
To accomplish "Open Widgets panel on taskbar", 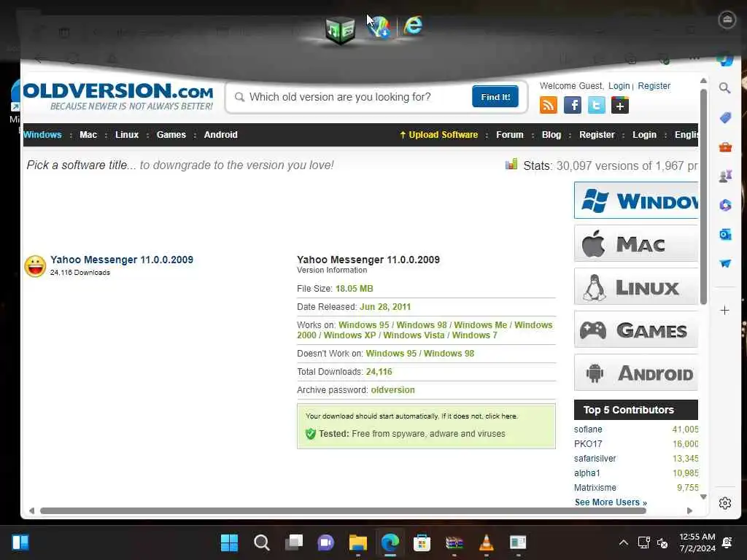I will coord(20,542).
